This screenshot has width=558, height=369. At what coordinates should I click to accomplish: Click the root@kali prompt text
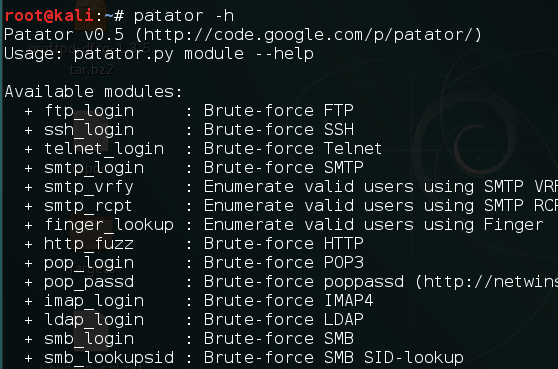49,16
